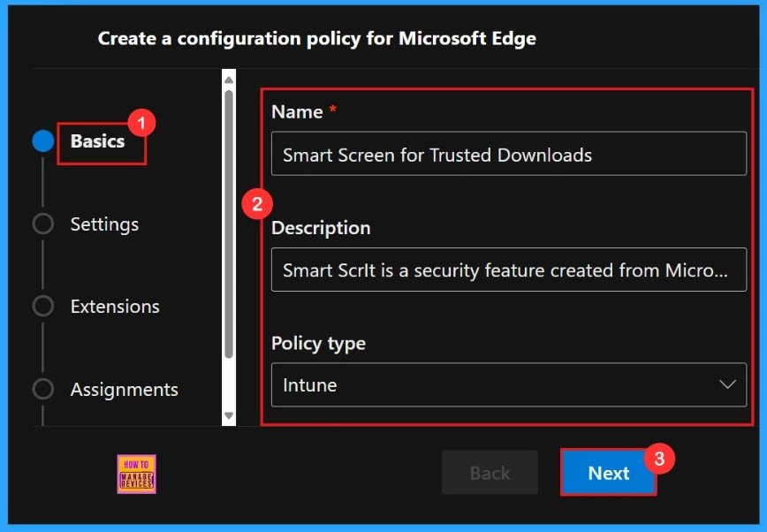The image size is (767, 532).
Task: Click the filled Basics step circle
Action: [43, 141]
